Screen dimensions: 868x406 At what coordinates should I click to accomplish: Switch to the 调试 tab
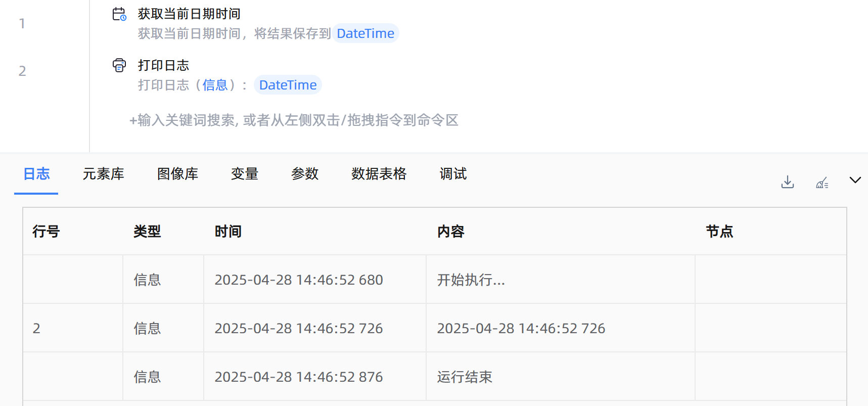pos(453,174)
